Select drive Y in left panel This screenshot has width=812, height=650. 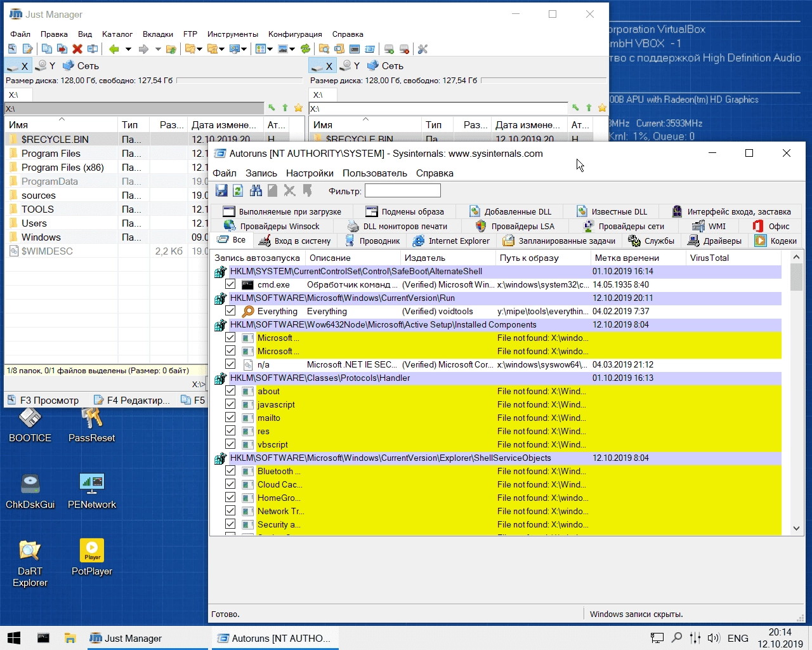point(45,65)
